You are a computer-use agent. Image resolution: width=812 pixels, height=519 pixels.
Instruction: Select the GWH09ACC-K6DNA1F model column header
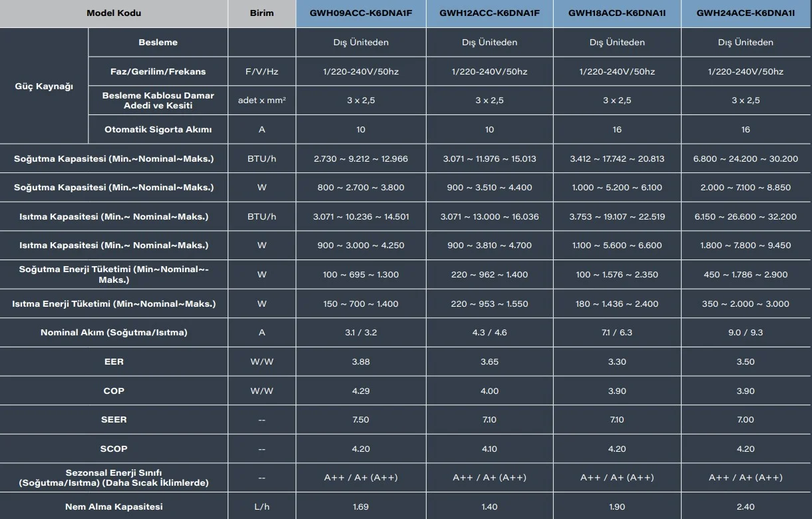[x=361, y=13]
